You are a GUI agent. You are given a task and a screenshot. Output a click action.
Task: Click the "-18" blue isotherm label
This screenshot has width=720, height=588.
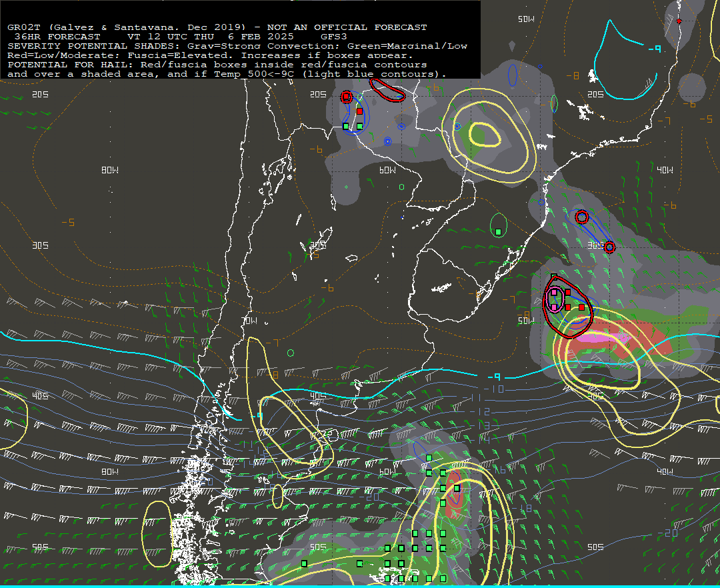click(x=523, y=508)
